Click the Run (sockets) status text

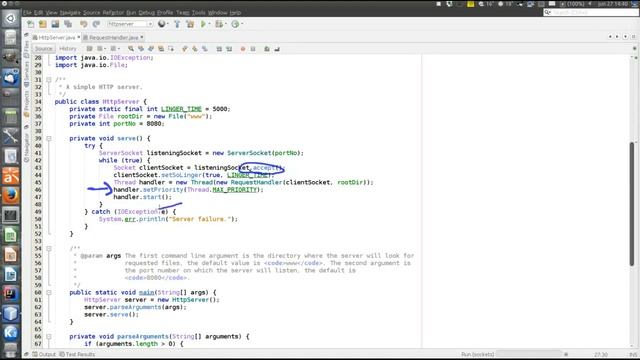click(477, 354)
